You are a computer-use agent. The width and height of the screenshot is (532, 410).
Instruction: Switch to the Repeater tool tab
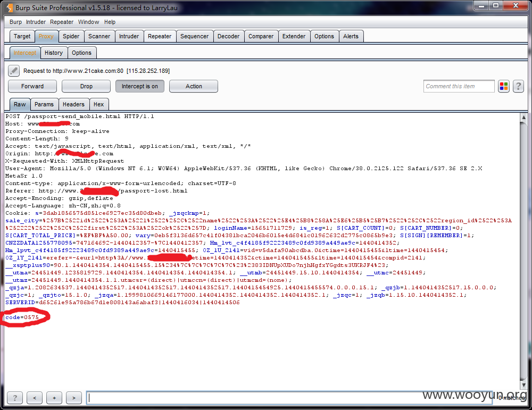[160, 36]
